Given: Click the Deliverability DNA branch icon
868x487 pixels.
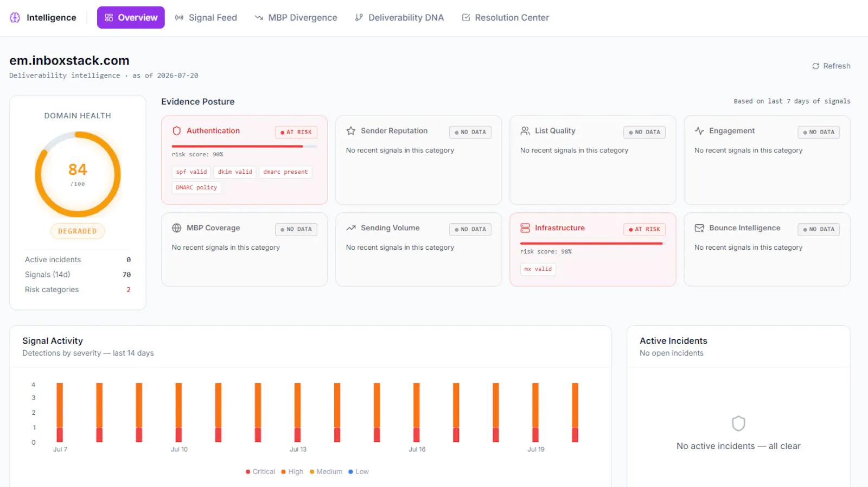Looking at the screenshot, I should [359, 18].
